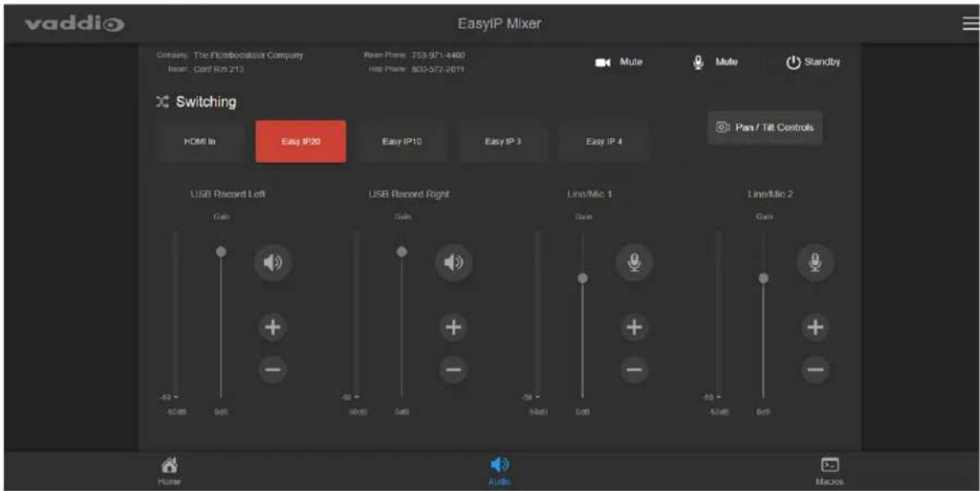Open Pan / Tilt Controls
Viewport: 980px width, 491px height.
[x=765, y=127]
